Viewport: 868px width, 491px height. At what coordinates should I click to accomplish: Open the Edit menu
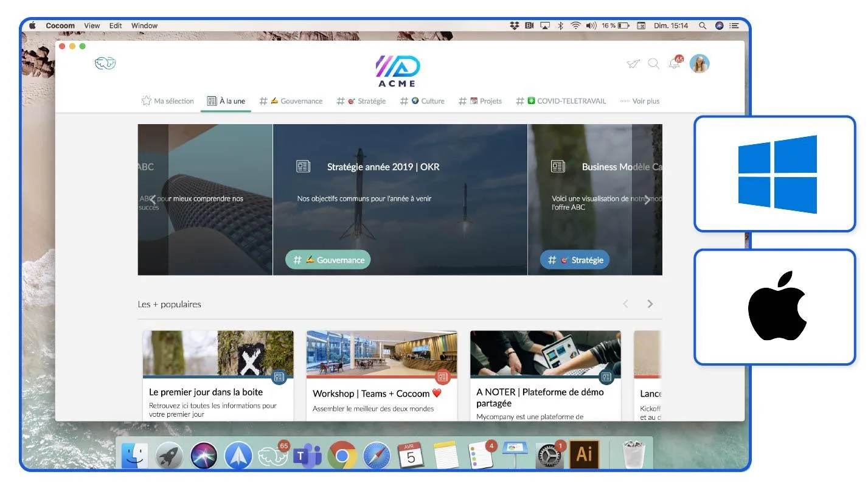point(116,26)
